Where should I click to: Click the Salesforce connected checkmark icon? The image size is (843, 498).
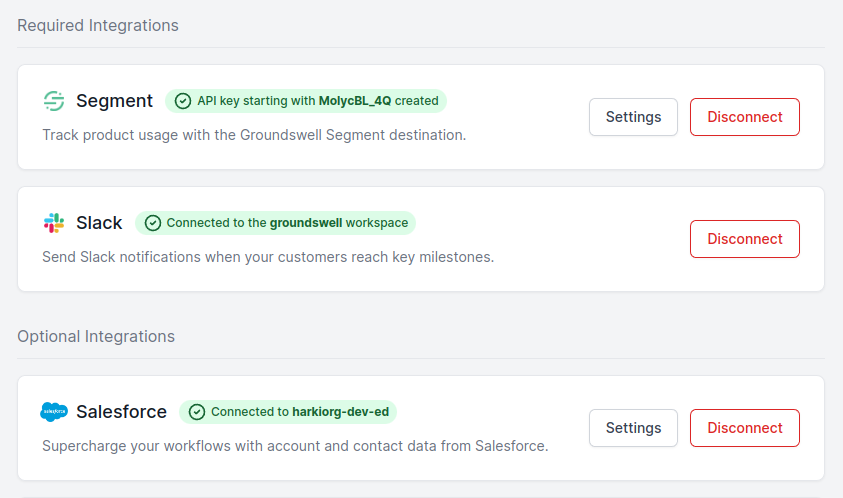196,412
